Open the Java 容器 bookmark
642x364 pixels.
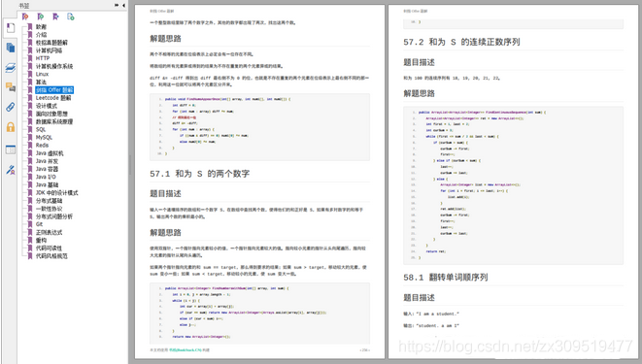[x=47, y=169]
